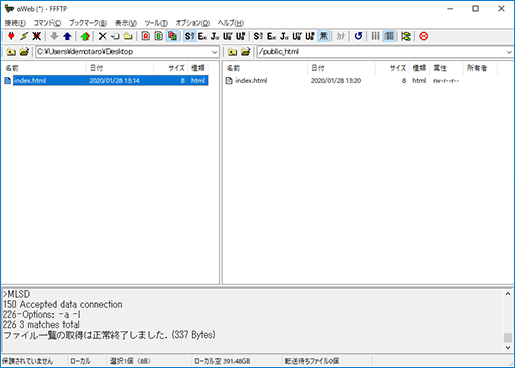The image size is (515, 368).
Task: Sort local pane by サイズ column
Action: coord(171,68)
